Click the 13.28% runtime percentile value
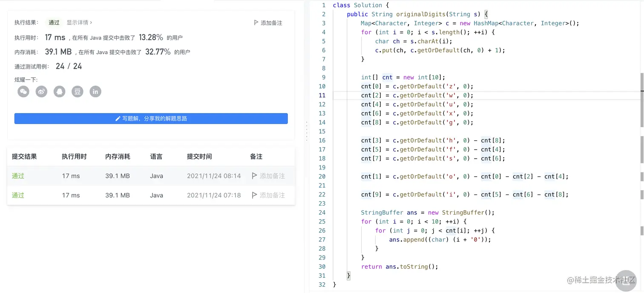 click(151, 38)
